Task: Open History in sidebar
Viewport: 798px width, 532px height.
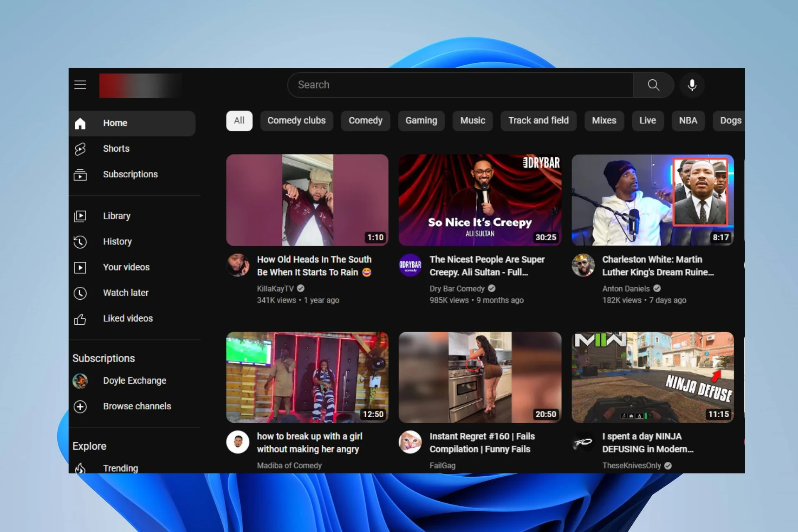Action: click(117, 241)
